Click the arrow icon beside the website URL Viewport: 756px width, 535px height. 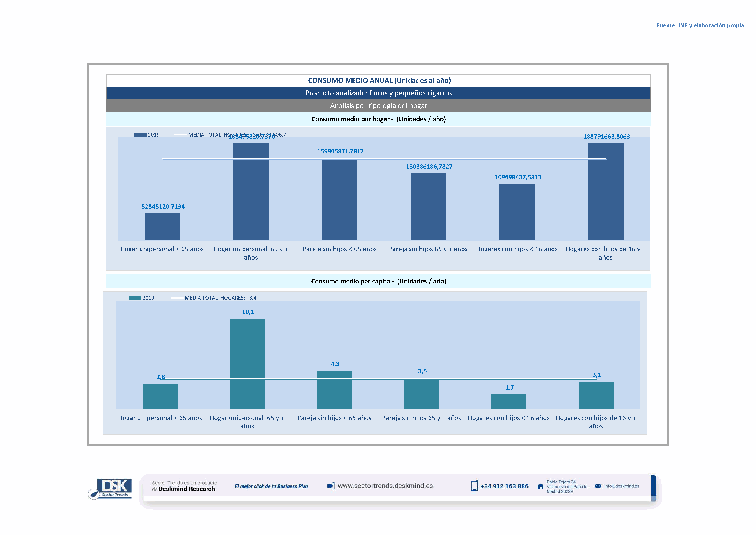point(331,486)
